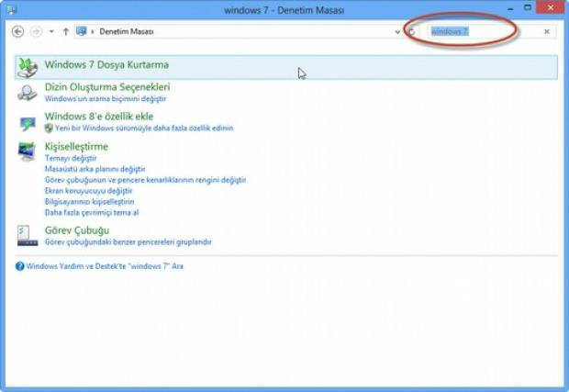Maximize the Denetim Masası window

(x=528, y=7)
